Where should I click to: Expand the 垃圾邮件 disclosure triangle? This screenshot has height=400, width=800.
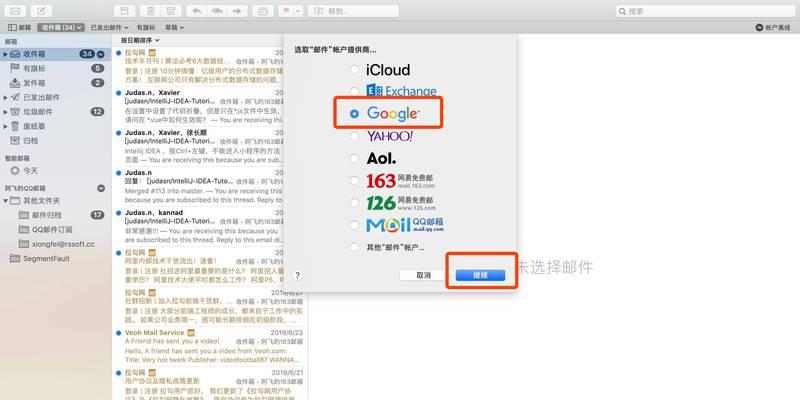pyautogui.click(x=5, y=112)
